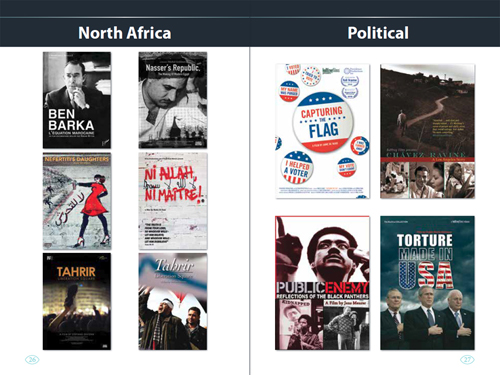Click the 'I Helped a Voter' button badge
Viewport: 500px width, 375px height.
pyautogui.click(x=296, y=168)
